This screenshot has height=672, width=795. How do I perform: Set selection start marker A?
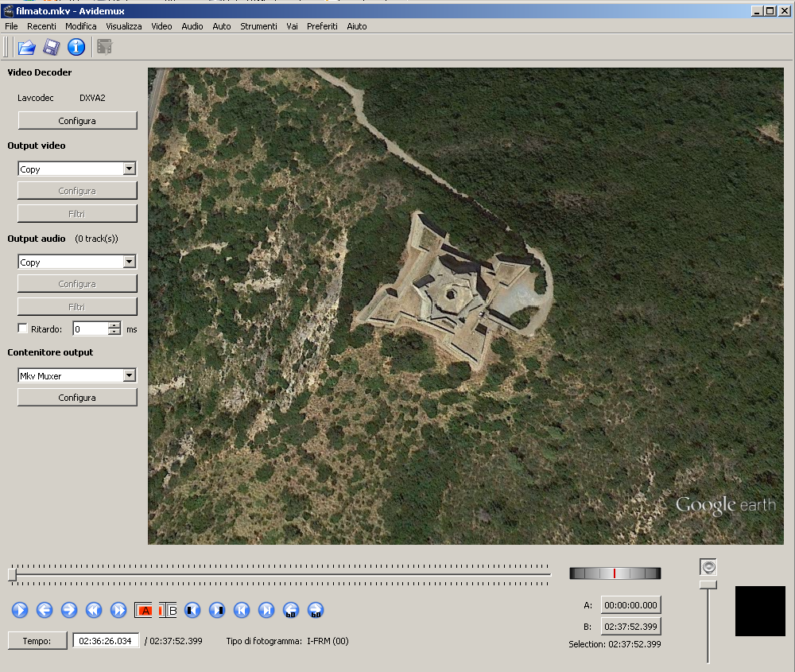click(x=143, y=610)
